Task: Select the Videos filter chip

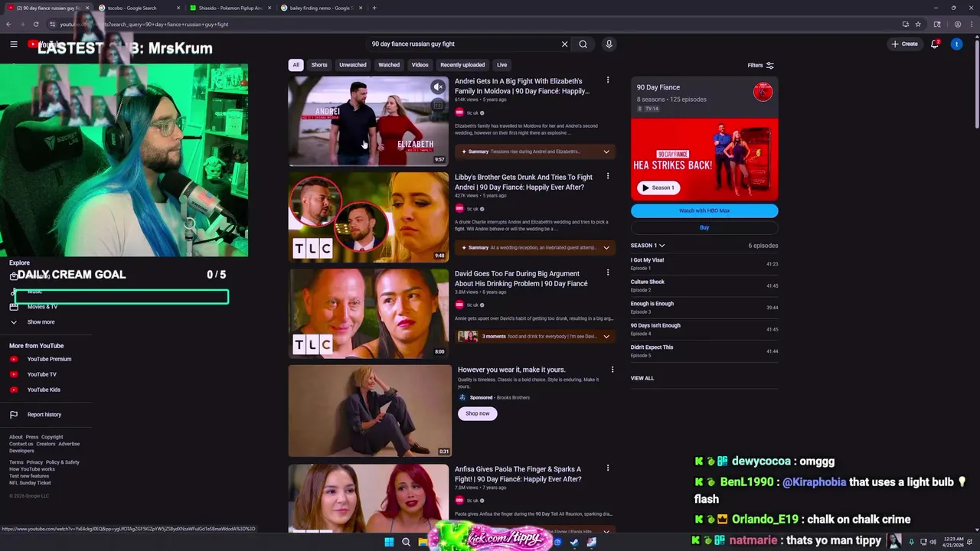Action: [420, 65]
